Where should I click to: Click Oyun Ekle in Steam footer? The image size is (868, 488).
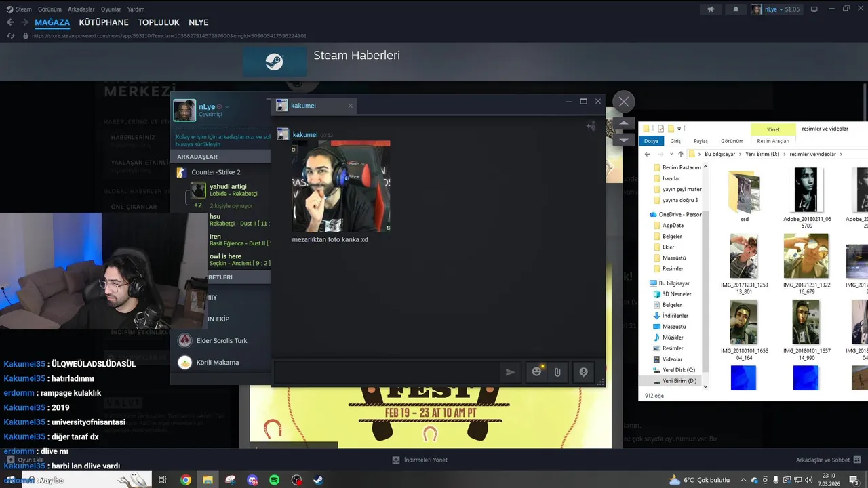(25, 460)
